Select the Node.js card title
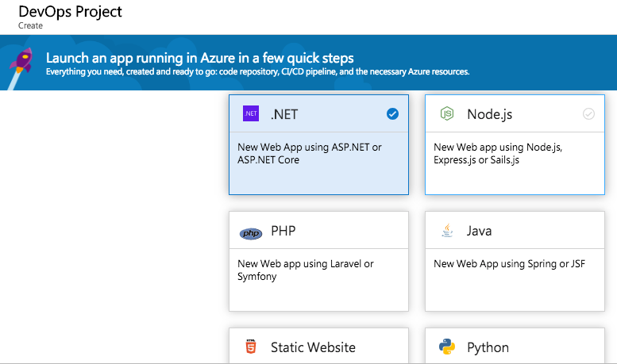Image resolution: width=617 pixels, height=364 pixels. (x=489, y=114)
